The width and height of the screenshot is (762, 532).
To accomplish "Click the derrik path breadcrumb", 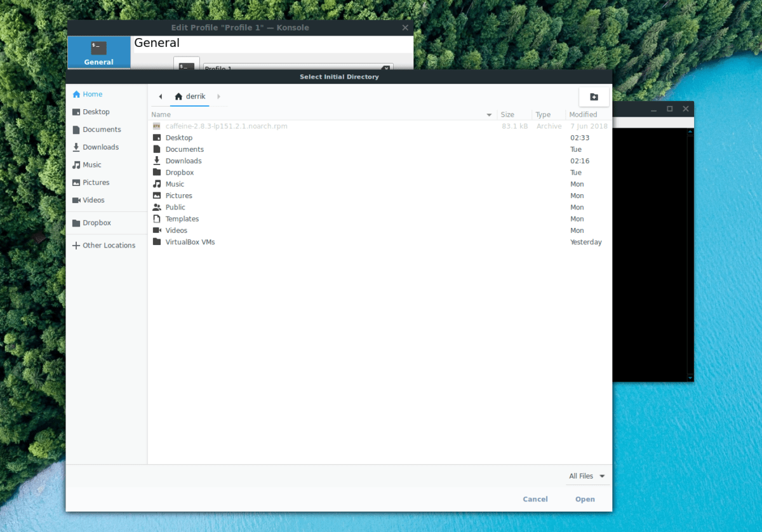I will click(x=190, y=96).
